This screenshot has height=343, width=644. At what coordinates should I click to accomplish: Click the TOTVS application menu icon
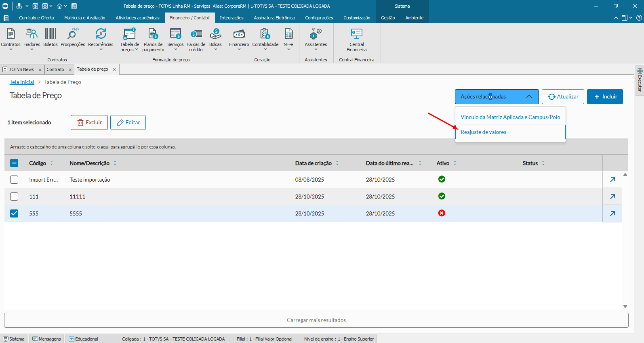(5, 6)
